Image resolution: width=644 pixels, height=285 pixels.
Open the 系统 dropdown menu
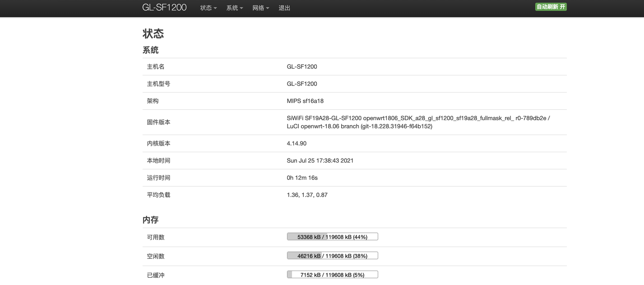tap(235, 8)
